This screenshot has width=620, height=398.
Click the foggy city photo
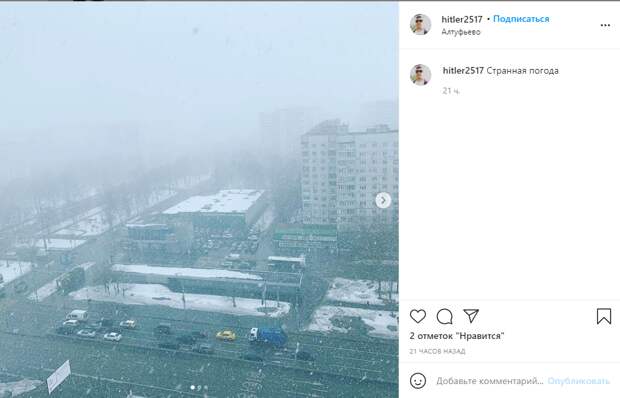click(199, 200)
